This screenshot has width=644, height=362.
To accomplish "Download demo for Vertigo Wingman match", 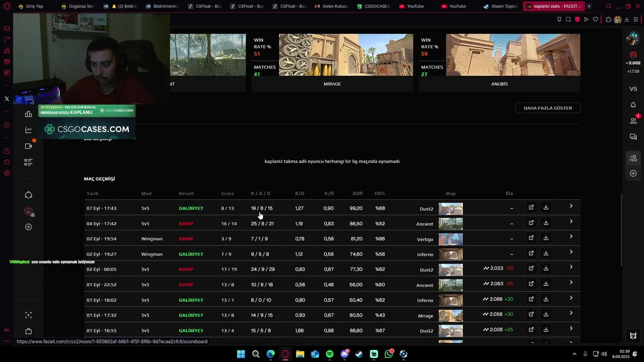I will point(546,238).
